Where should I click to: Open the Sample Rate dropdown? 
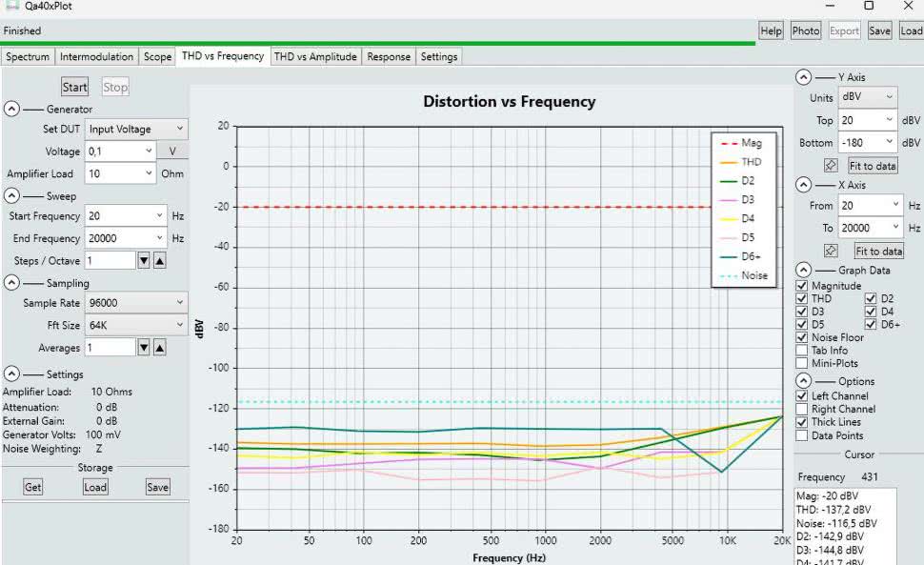click(x=136, y=303)
